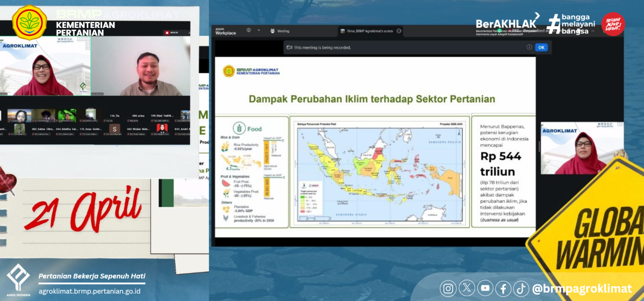Click the chicken icon beside Livestock & Fisheries
The image size is (644, 301).
point(226,218)
